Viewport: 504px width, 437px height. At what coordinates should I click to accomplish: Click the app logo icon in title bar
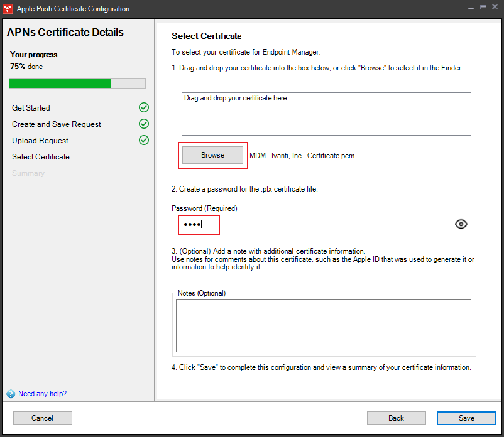tap(8, 8)
